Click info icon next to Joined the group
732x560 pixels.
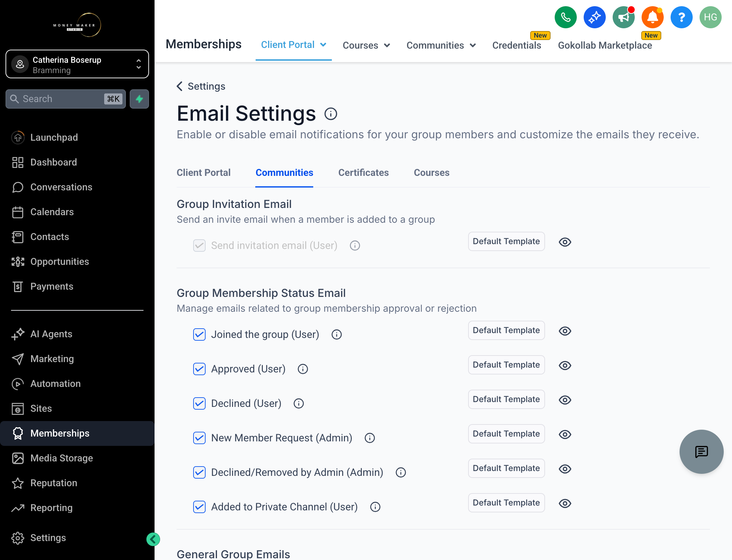(336, 334)
